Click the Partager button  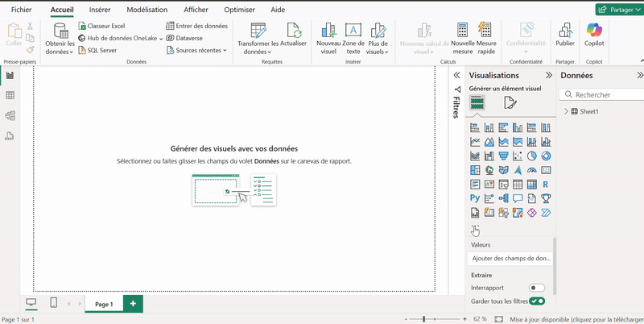(x=618, y=9)
